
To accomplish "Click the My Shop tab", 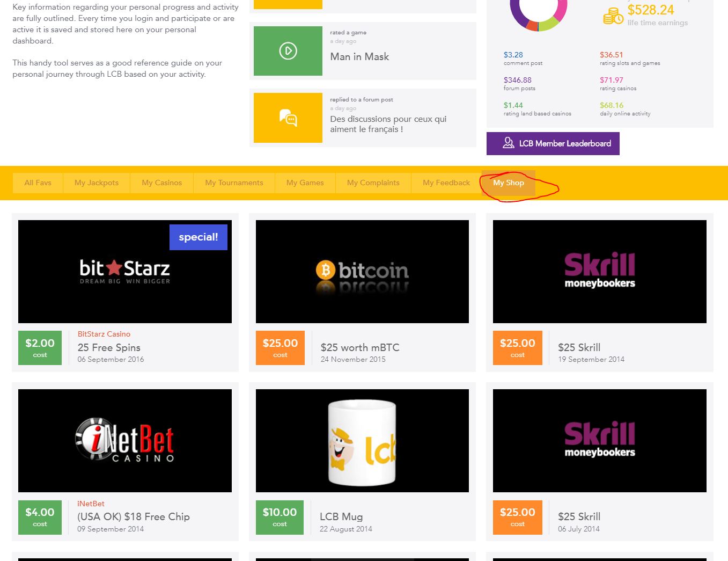I will [509, 183].
